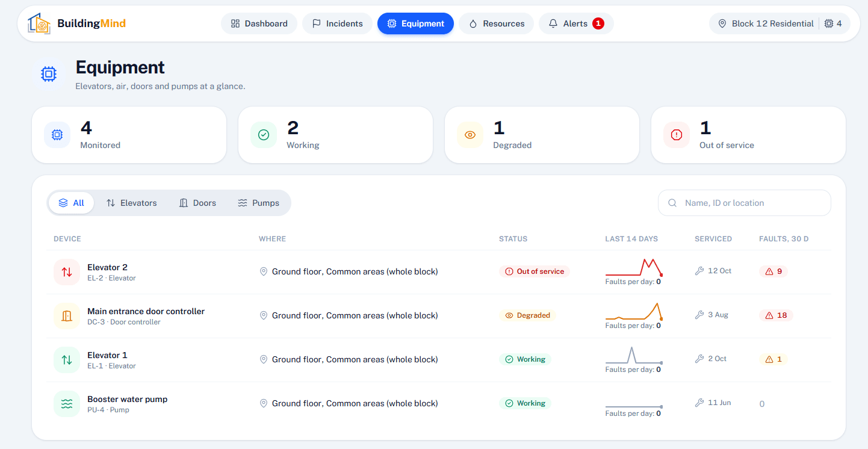Screen dimensions: 868x449
Task: Click the Degraded card eye icon
Action: tap(470, 135)
